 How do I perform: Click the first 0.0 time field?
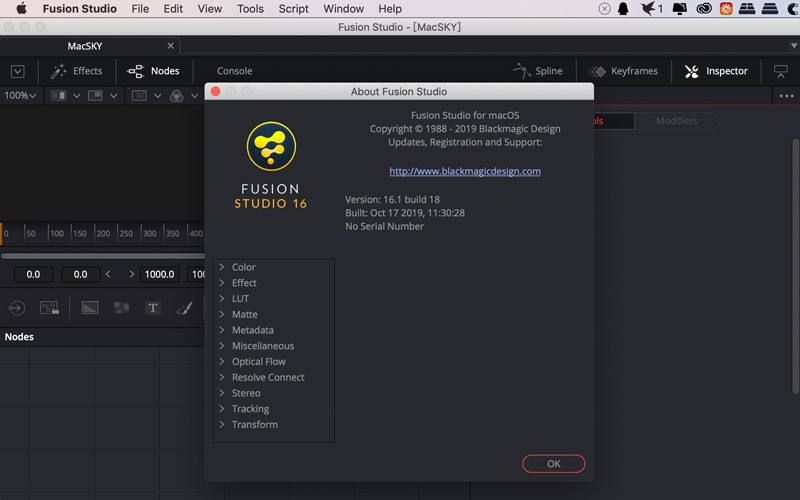33,274
